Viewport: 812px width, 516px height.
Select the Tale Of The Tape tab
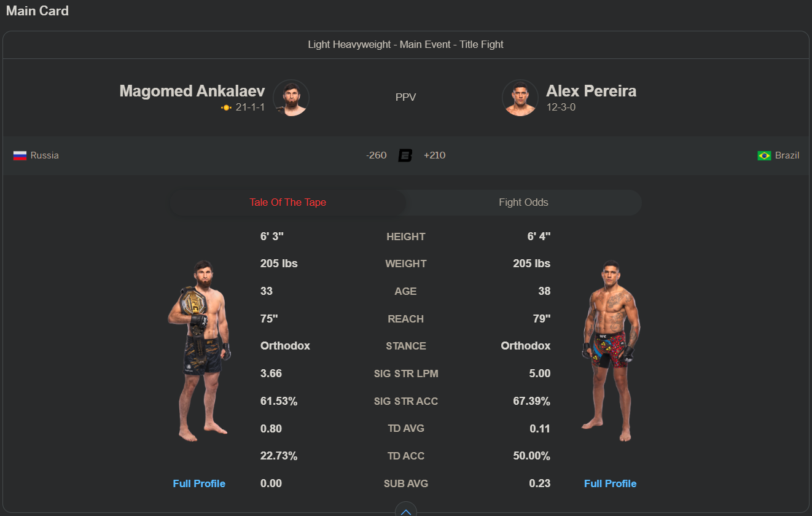click(287, 203)
